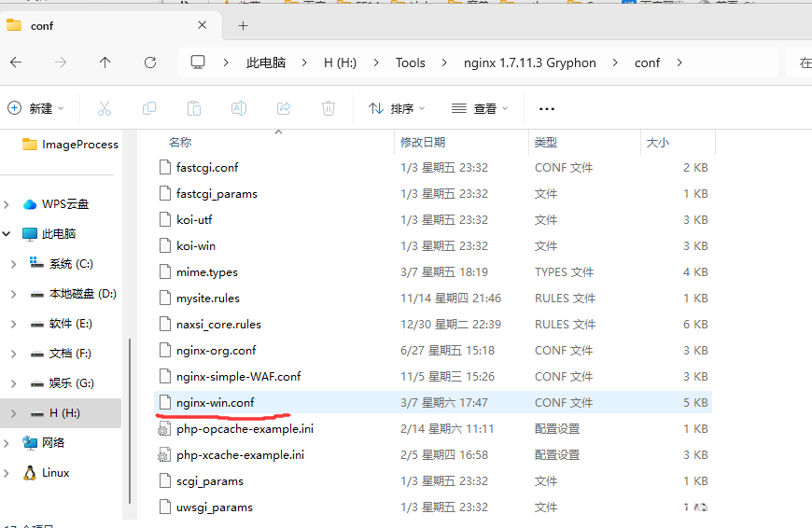The width and height of the screenshot is (812, 528).
Task: Click the Cut scissors icon
Action: point(105,108)
